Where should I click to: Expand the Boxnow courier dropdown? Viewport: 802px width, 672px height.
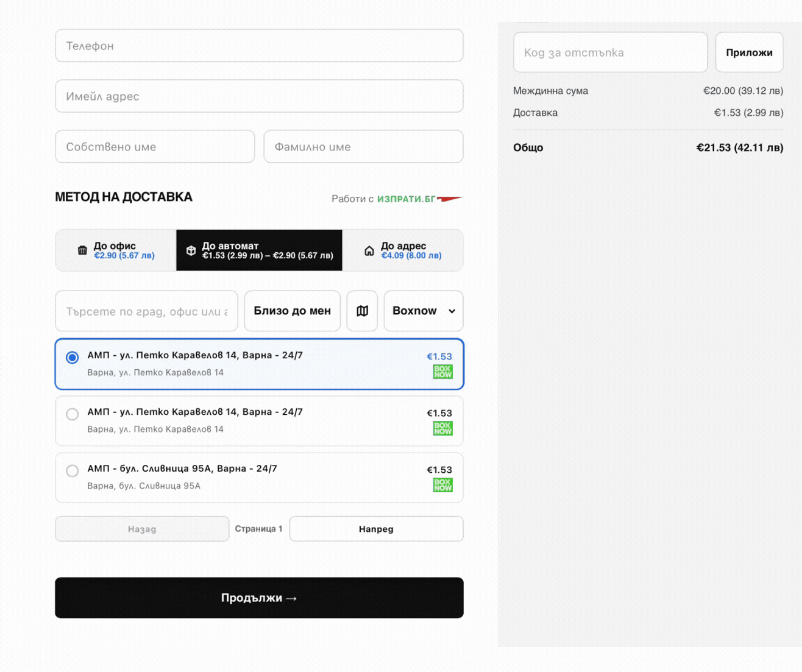[424, 311]
